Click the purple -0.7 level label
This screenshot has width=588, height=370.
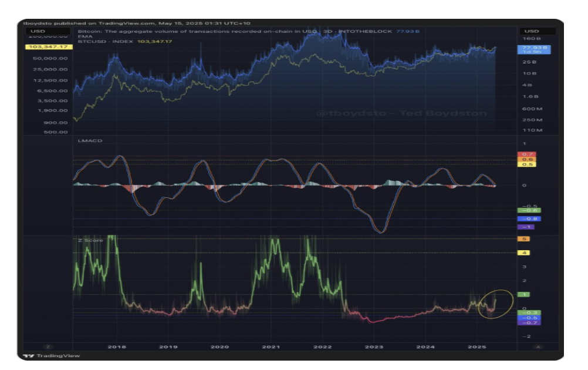[529, 322]
